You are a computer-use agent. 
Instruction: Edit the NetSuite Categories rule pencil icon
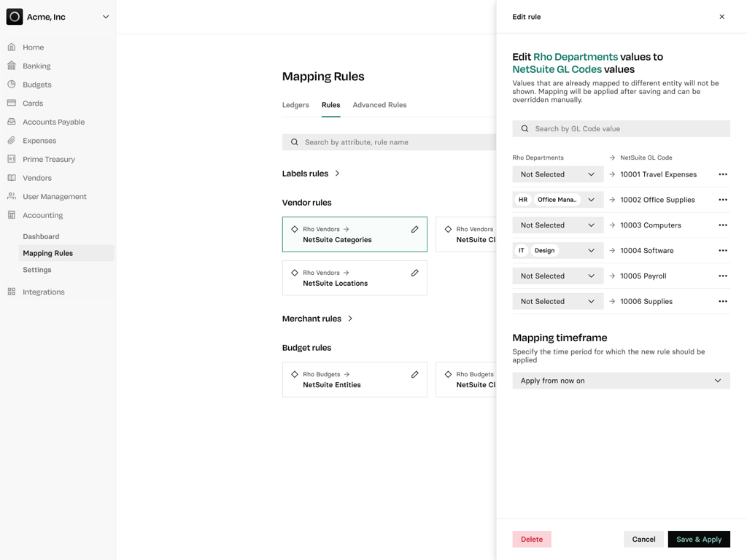pos(415,229)
